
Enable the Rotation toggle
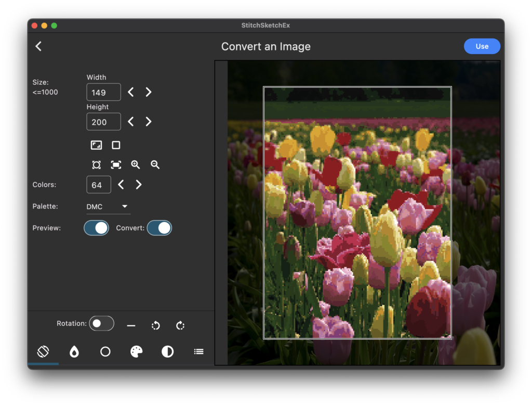101,323
